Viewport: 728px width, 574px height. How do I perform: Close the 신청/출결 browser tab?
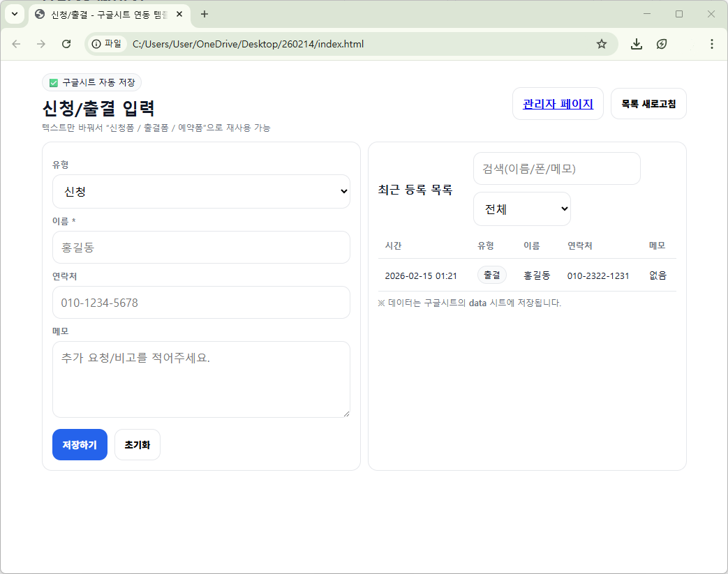[179, 14]
